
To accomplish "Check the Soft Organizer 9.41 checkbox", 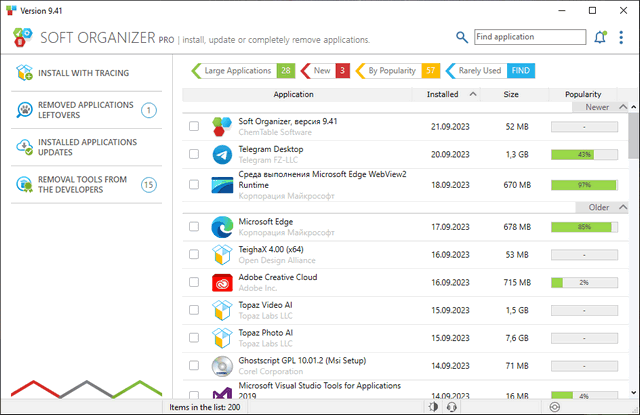I will [x=194, y=126].
